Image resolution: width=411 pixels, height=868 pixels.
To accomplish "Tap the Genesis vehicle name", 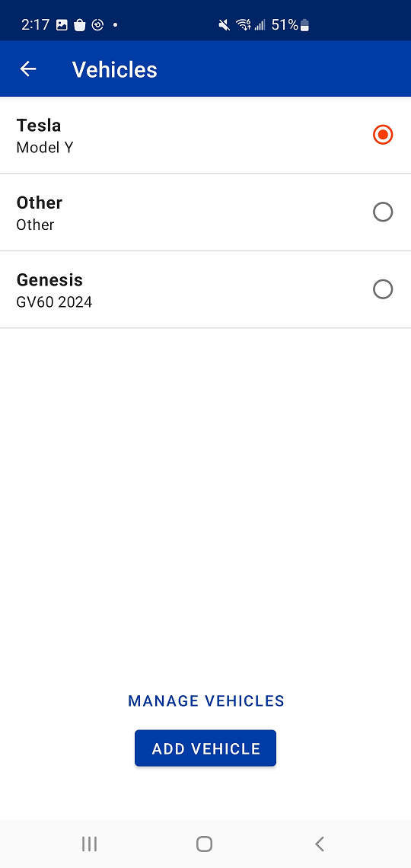I will pyautogui.click(x=49, y=280).
